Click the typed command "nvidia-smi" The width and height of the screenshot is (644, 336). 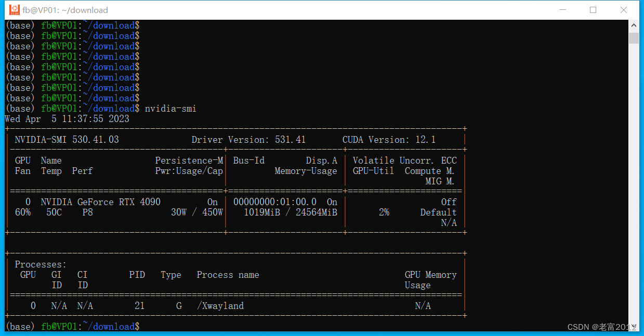pos(170,109)
